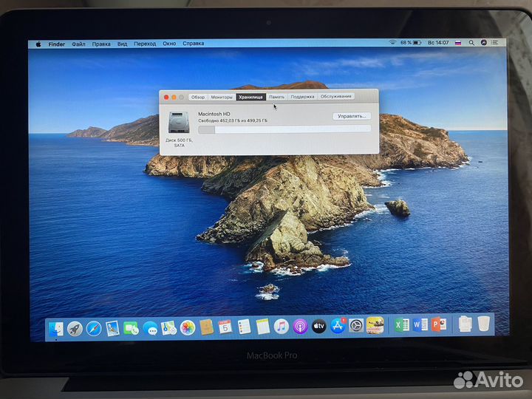Launch Microsoft Word from the Dock

coord(420,324)
